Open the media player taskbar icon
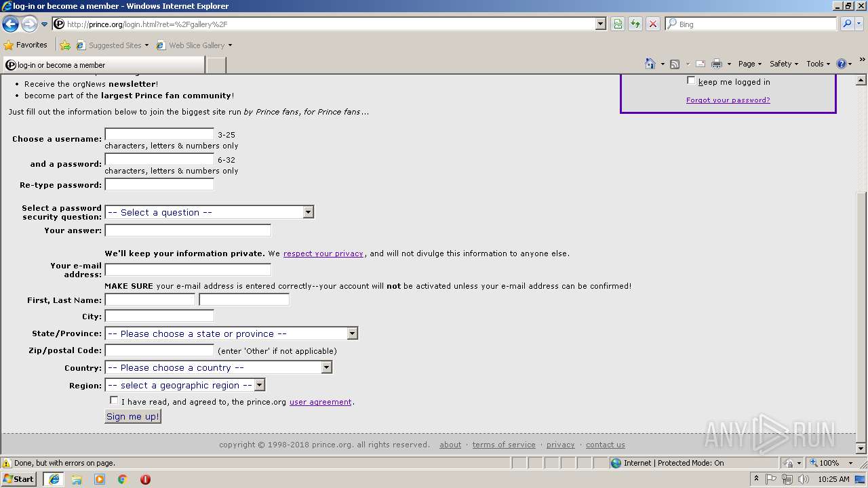Viewport: 868px width, 488px height. (x=100, y=479)
